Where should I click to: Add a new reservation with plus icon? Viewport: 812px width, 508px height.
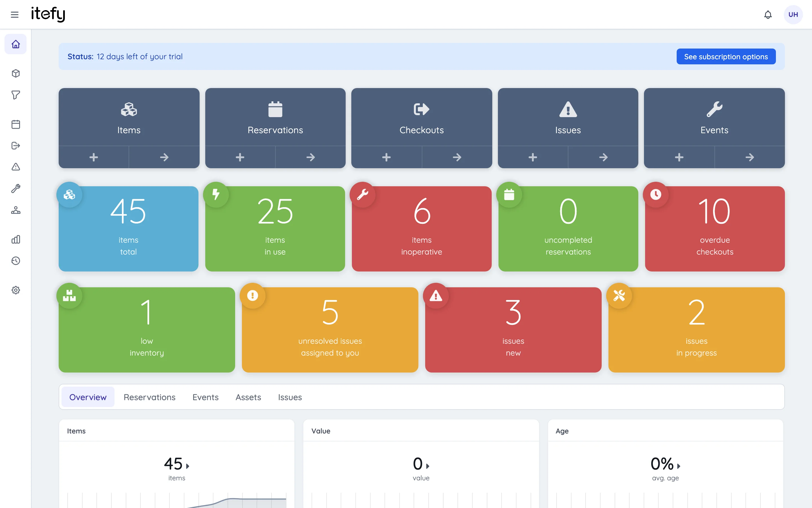(240, 157)
